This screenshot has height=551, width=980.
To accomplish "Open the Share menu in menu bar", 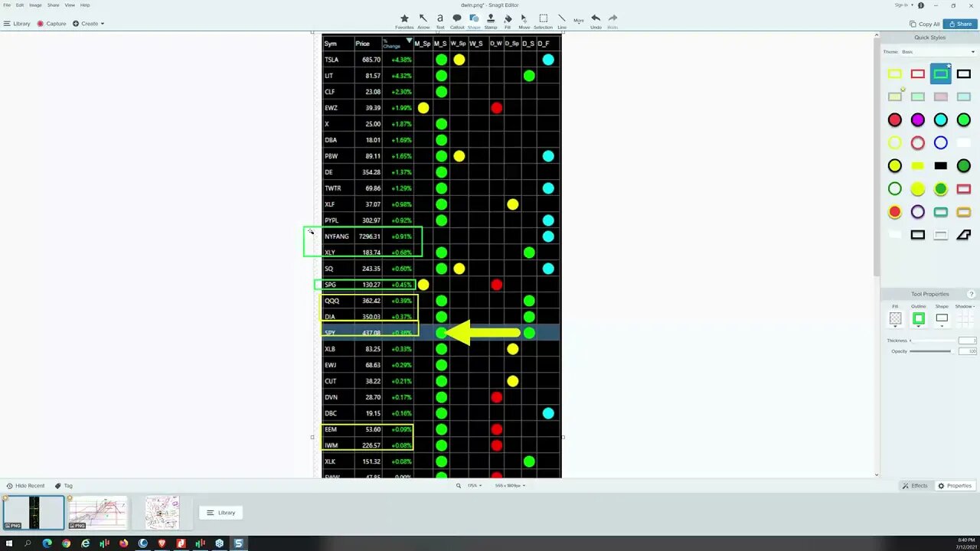I will (53, 5).
